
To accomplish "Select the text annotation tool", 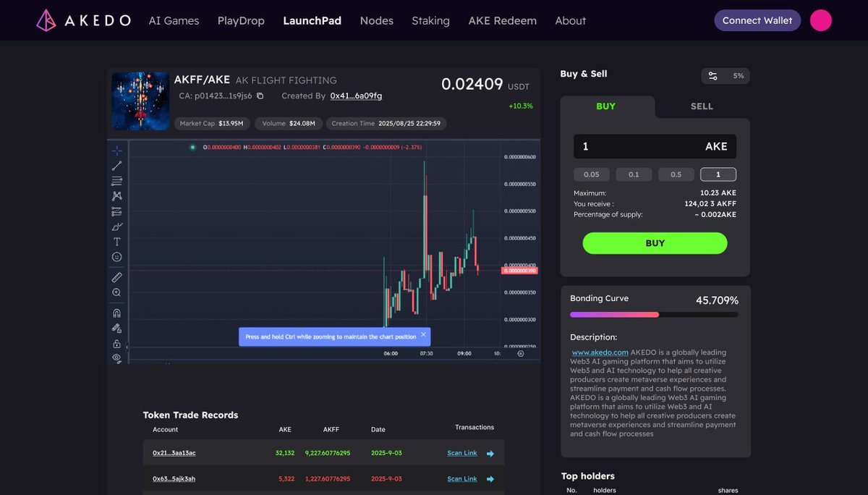I will click(116, 242).
